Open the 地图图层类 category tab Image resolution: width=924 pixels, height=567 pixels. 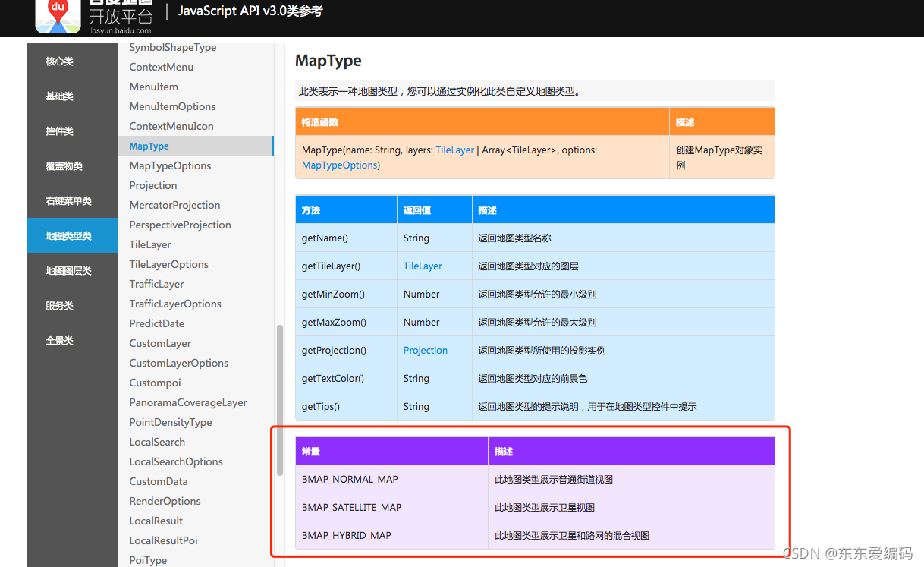tap(73, 271)
